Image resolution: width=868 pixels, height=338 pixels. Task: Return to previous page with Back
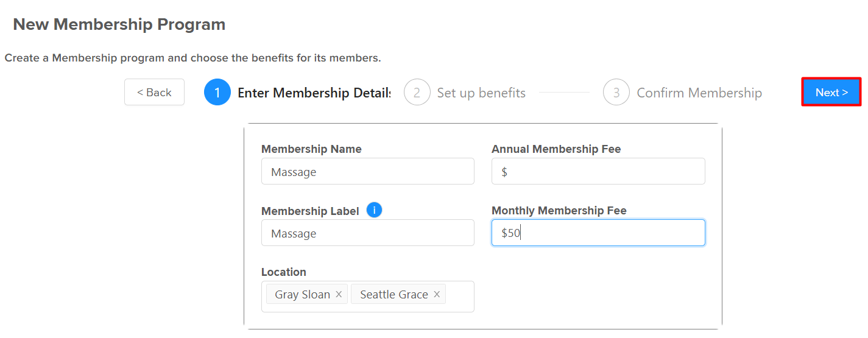pyautogui.click(x=154, y=92)
